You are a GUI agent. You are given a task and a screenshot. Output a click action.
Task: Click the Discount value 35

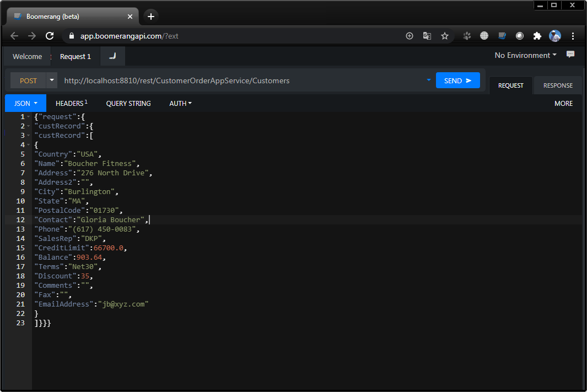(x=85, y=276)
